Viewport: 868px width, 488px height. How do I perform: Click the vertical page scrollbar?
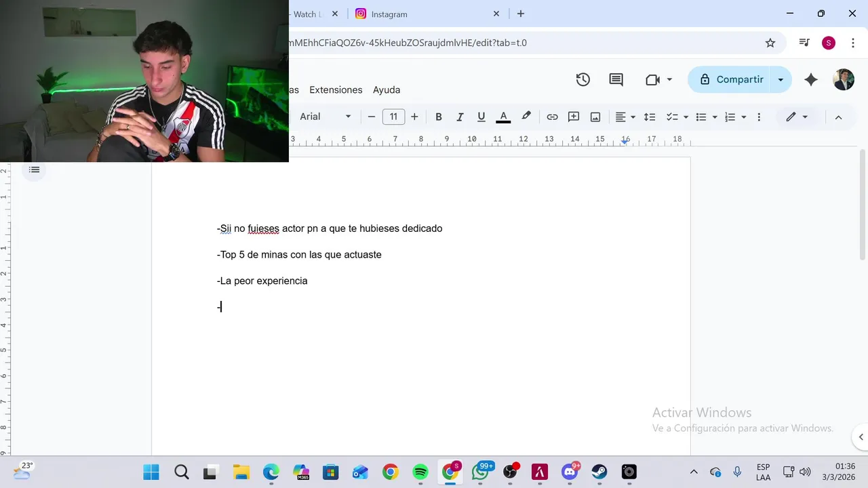(x=863, y=203)
